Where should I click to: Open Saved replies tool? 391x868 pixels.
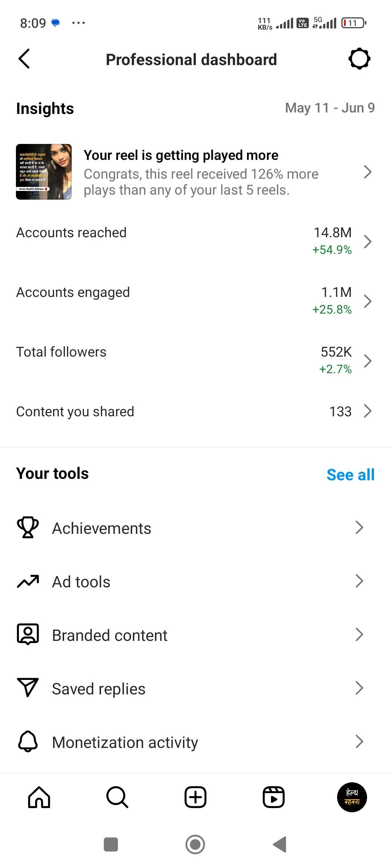(x=98, y=689)
